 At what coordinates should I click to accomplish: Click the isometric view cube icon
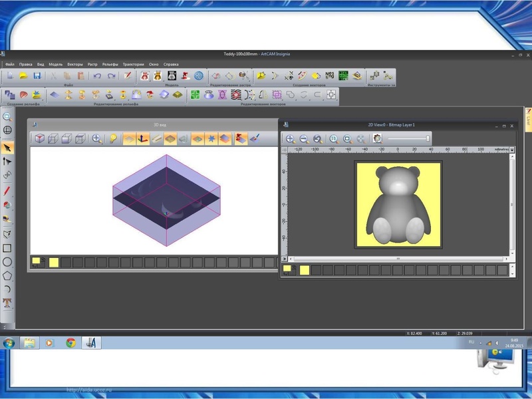pyautogui.click(x=41, y=138)
